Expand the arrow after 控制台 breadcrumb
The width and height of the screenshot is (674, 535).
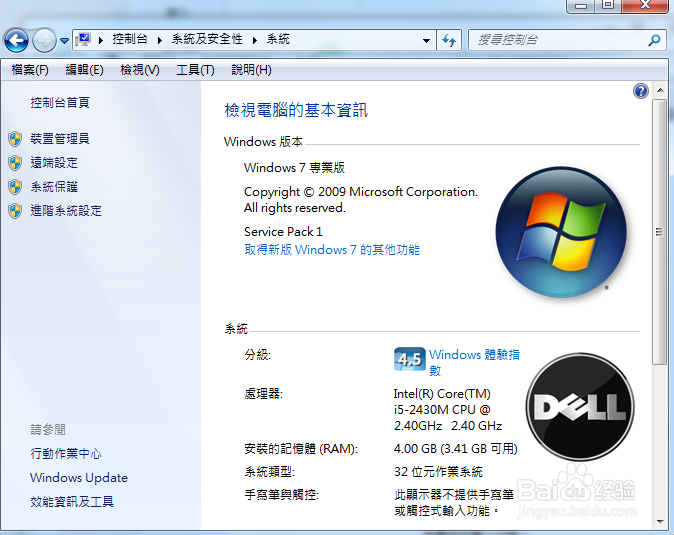pyautogui.click(x=159, y=40)
